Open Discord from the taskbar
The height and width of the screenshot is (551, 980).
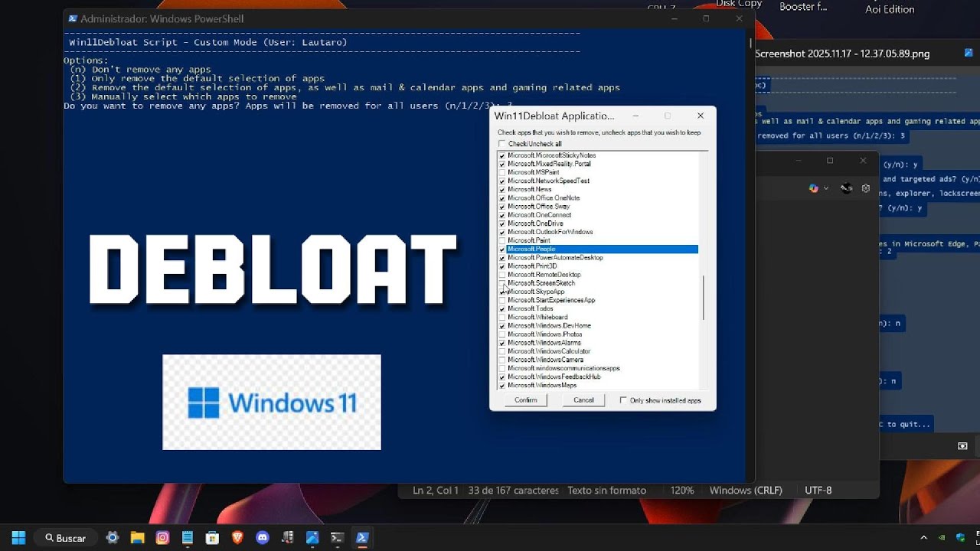(263, 537)
